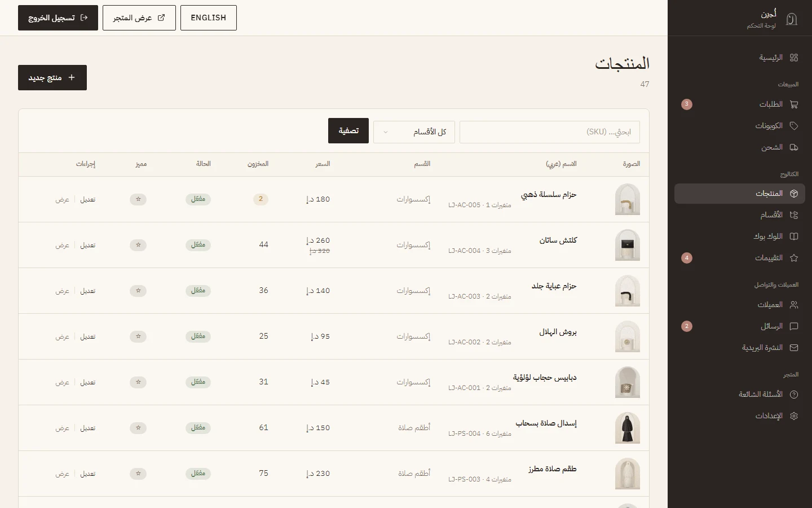Go to الكوبونات sidebar item
Image resolution: width=812 pixels, height=508 pixels.
click(x=740, y=126)
